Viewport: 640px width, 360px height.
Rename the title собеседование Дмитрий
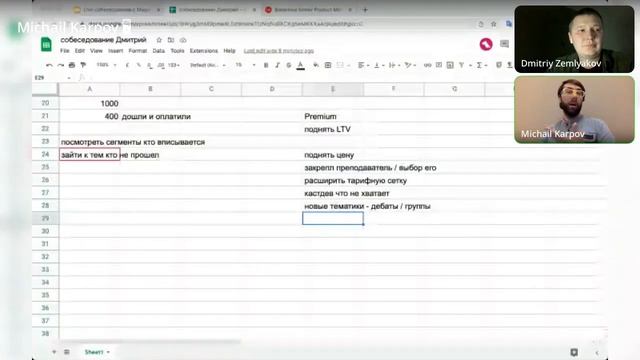click(104, 40)
